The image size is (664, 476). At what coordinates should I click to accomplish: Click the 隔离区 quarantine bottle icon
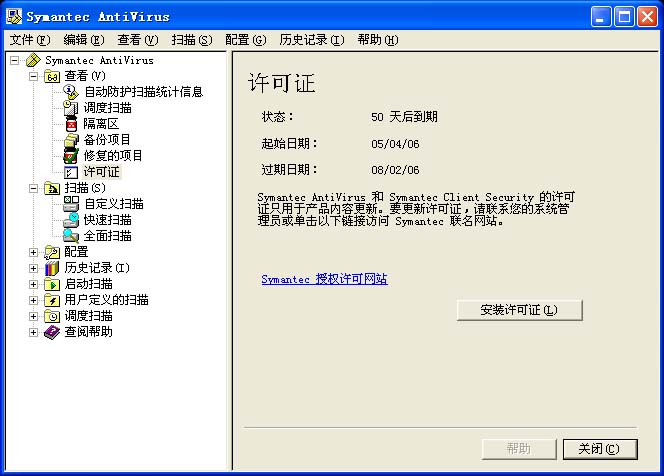(x=71, y=124)
